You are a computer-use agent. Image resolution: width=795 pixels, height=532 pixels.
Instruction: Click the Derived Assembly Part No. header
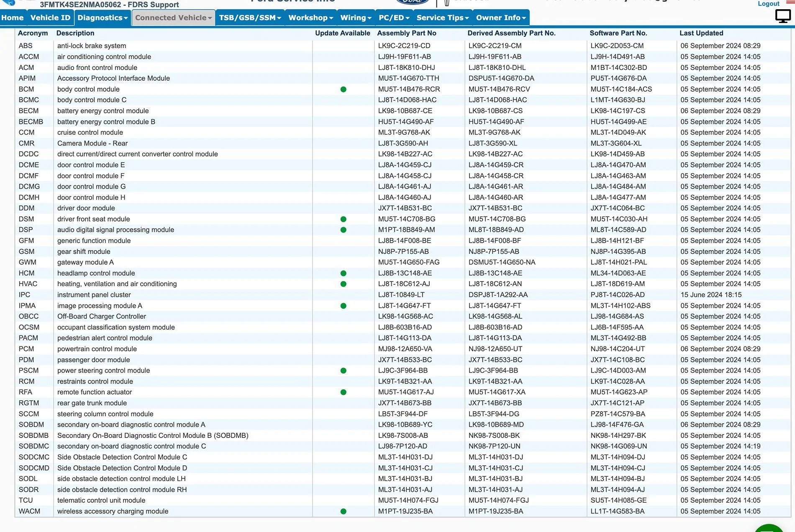pos(512,33)
